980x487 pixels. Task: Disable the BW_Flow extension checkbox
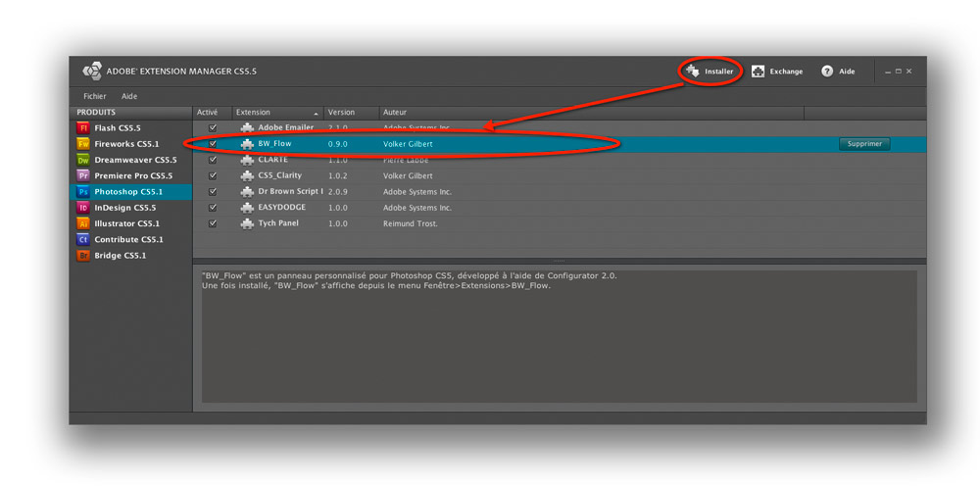[213, 144]
